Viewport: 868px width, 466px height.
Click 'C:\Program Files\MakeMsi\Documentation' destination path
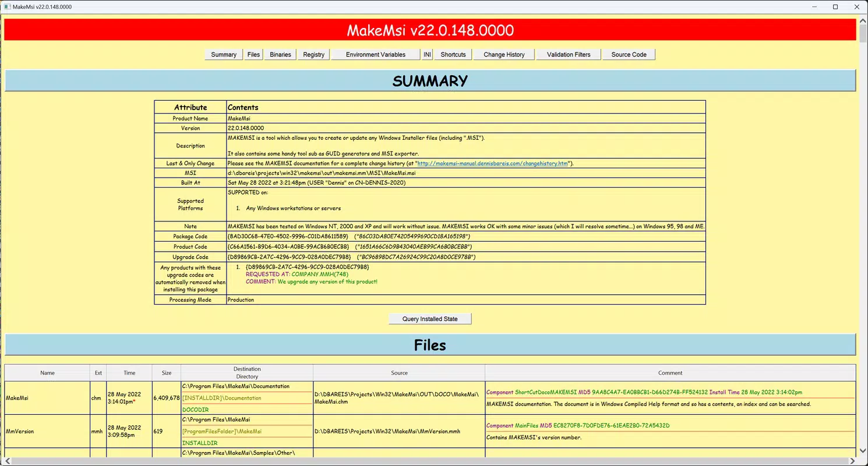click(236, 386)
